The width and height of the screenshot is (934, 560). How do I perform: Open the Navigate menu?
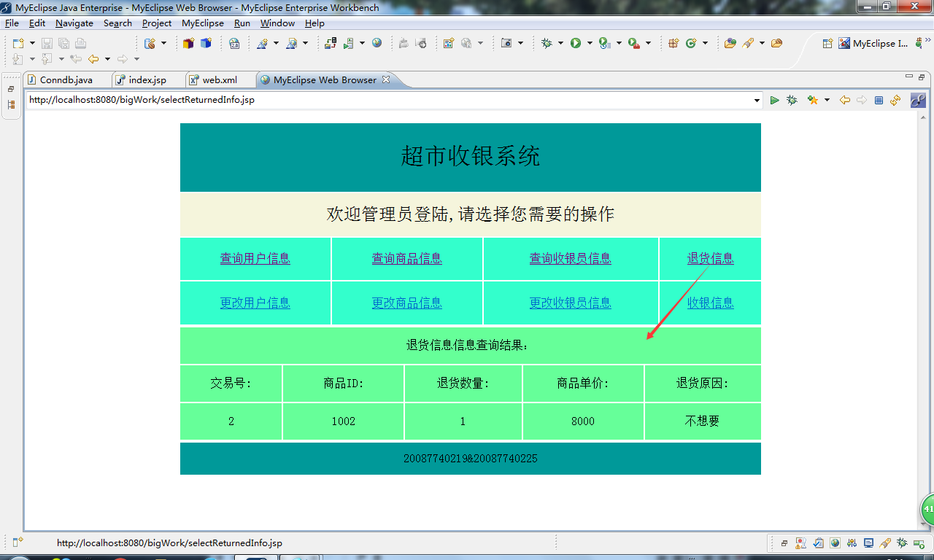tap(74, 23)
